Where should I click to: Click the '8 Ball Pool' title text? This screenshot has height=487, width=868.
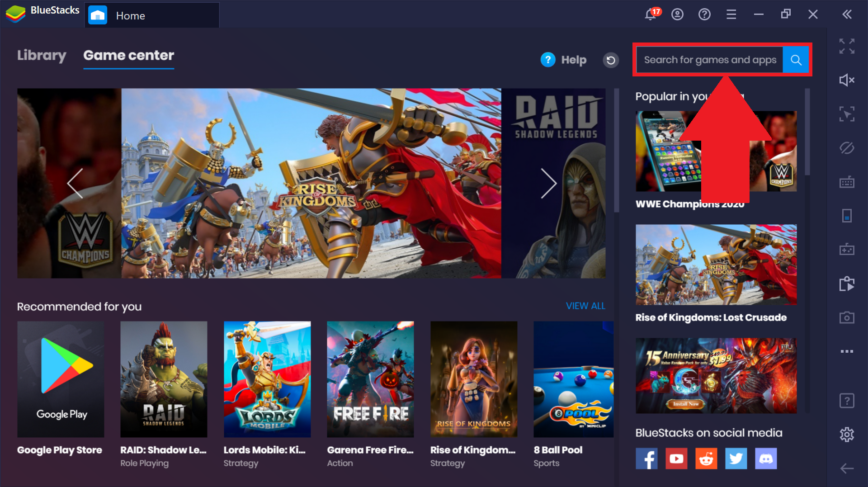tap(558, 450)
